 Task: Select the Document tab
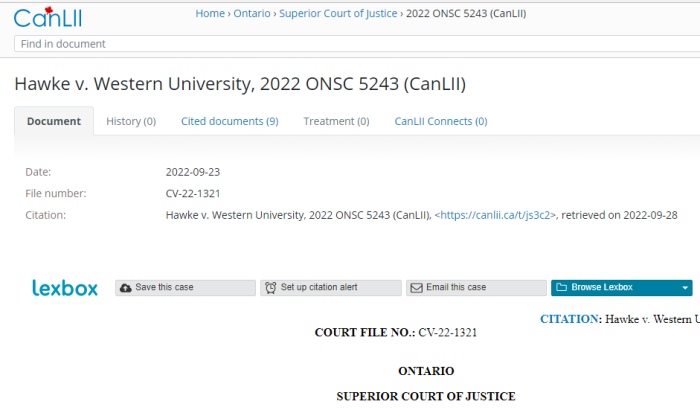[54, 121]
